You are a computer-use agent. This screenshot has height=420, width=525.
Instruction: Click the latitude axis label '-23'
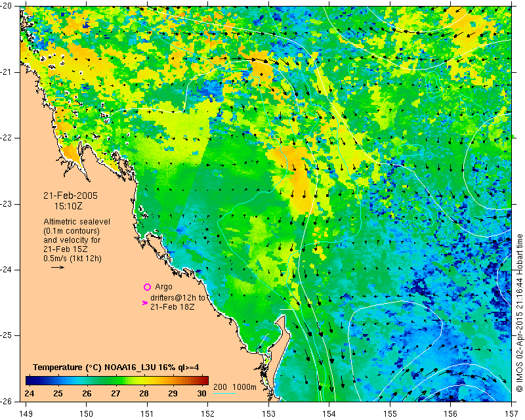point(7,204)
